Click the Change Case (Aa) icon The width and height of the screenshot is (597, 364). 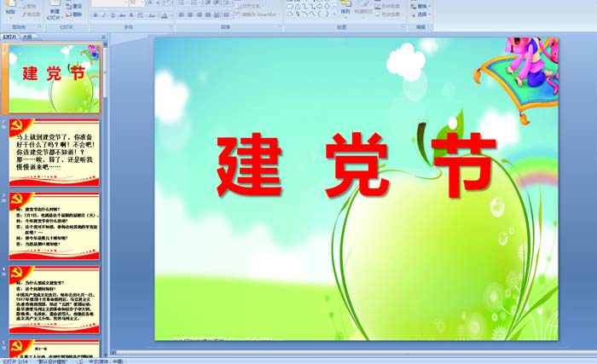[x=152, y=15]
